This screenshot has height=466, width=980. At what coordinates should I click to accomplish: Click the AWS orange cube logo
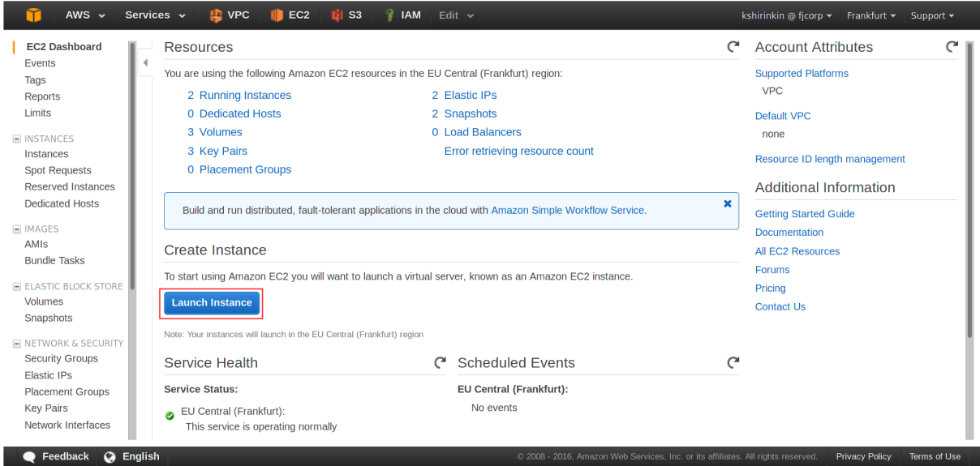33,15
